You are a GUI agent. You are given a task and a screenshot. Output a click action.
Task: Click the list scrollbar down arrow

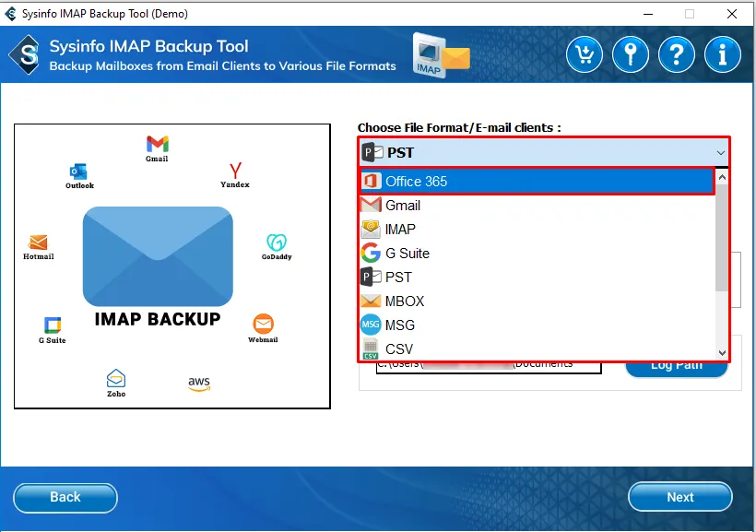[x=722, y=352]
